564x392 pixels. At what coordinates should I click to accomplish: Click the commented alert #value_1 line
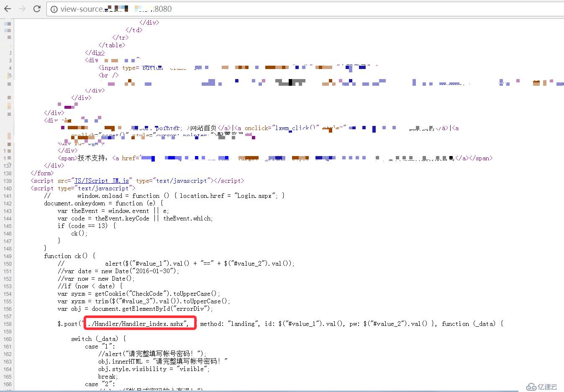click(x=176, y=264)
